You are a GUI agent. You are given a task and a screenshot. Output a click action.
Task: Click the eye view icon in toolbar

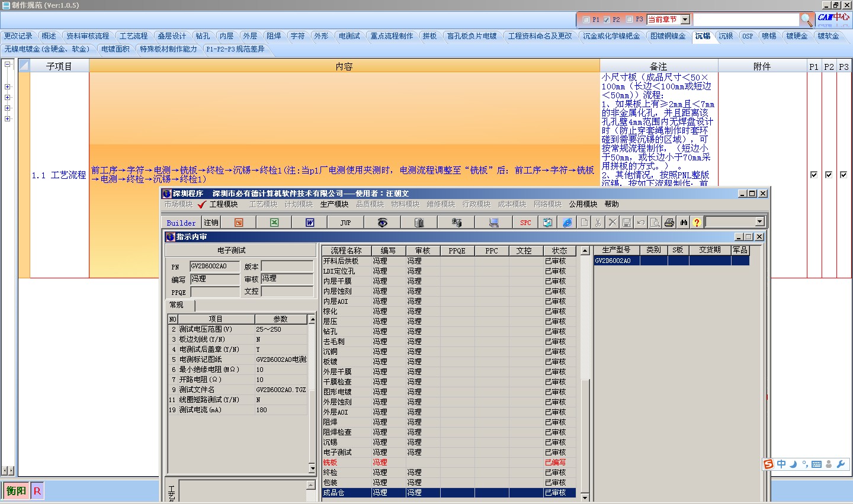coord(383,223)
